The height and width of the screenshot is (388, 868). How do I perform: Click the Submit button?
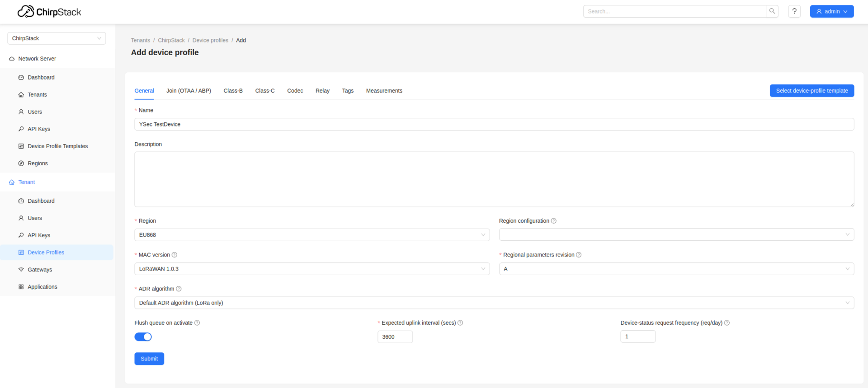(x=149, y=359)
